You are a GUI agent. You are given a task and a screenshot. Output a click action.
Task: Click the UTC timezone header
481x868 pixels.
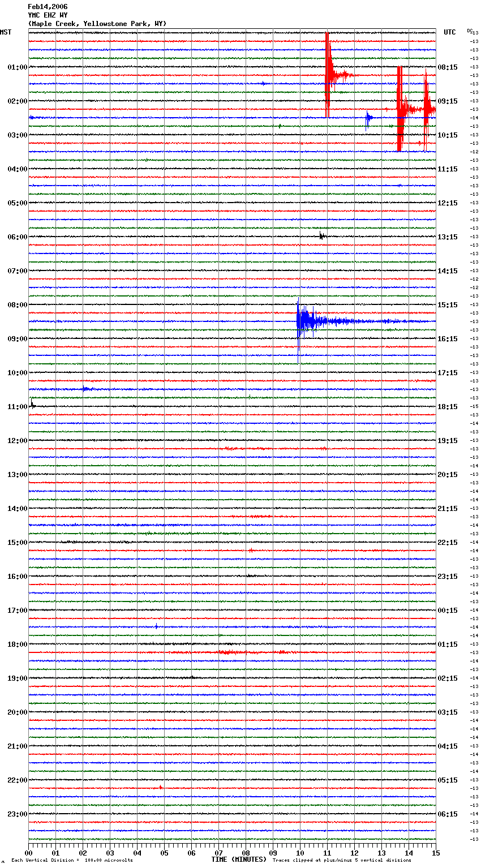449,32
